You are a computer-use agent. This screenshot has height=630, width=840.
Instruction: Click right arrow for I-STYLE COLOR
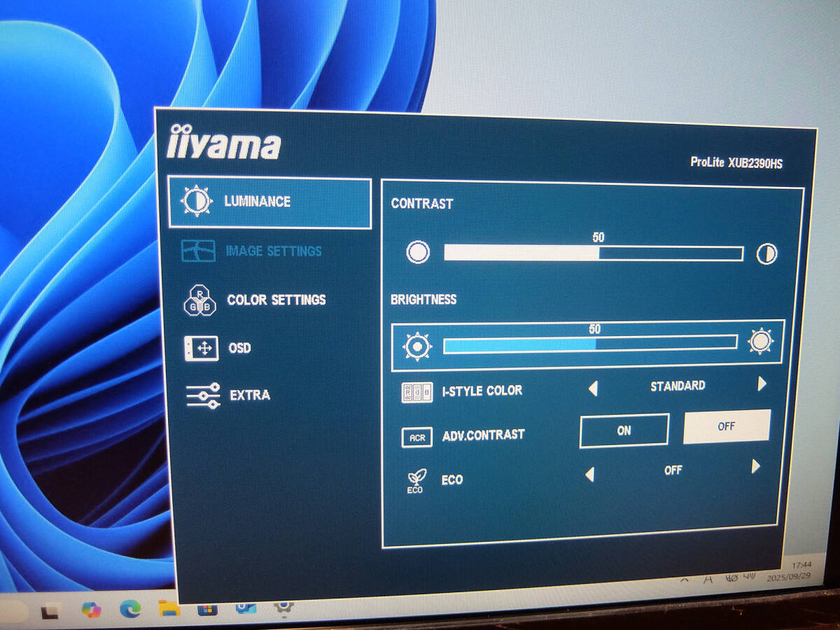(x=762, y=384)
